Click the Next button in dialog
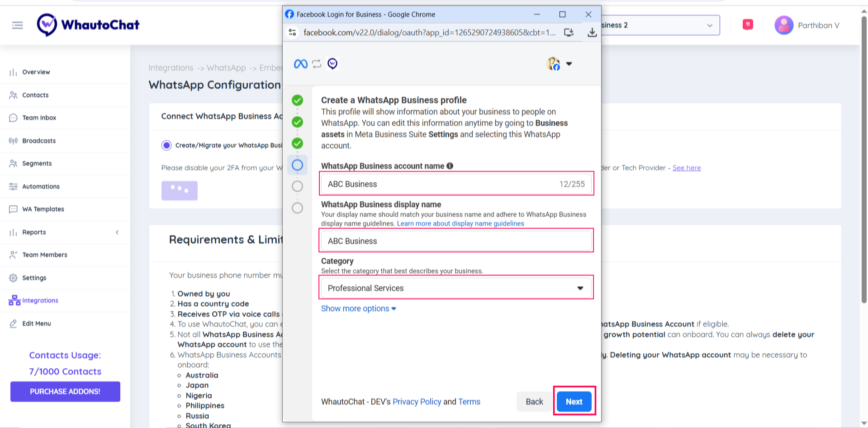 tap(574, 402)
